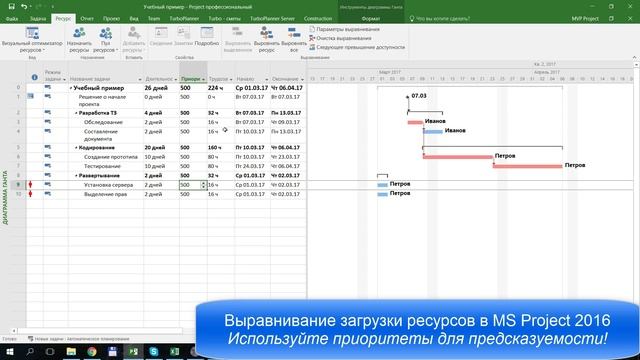Go to Следующее превышение доступности
Viewport: 640px width, 360px height.
357,47
